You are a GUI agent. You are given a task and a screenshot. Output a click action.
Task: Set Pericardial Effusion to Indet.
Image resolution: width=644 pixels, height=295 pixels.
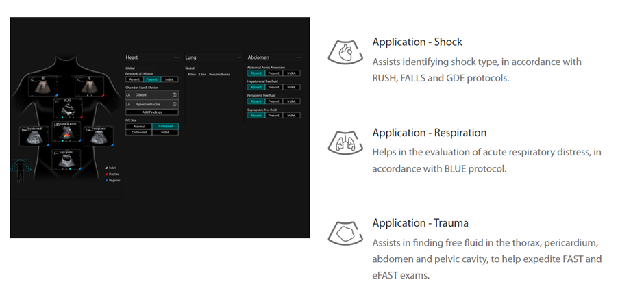point(170,79)
